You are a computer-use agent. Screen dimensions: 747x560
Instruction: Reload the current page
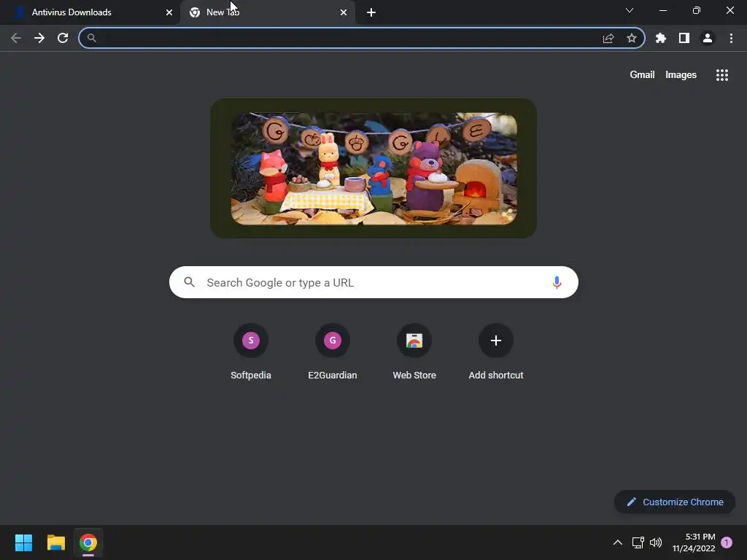pos(63,38)
